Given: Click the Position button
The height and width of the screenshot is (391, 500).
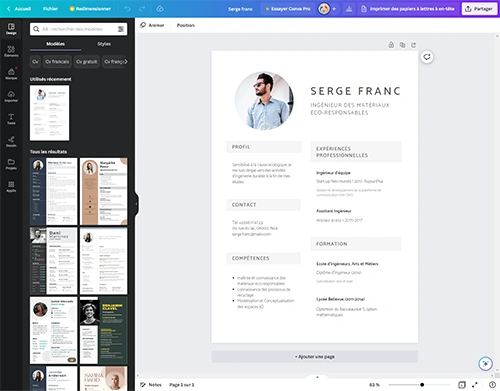Looking at the screenshot, I should point(186,25).
